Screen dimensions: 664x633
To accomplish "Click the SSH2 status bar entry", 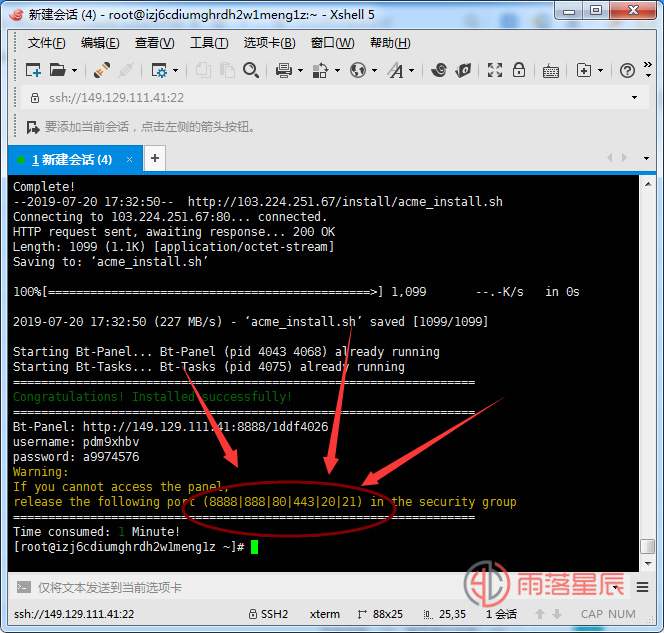I will (268, 614).
